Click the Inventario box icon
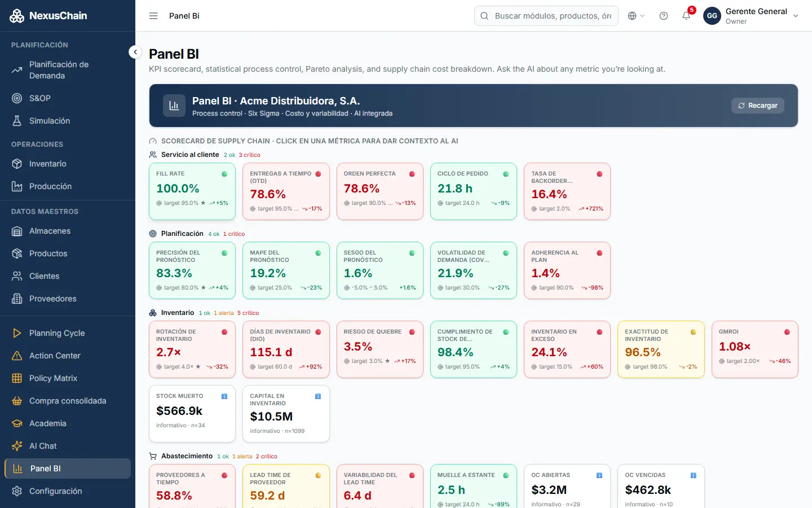Viewport: 812px width, 508px height. [17, 164]
